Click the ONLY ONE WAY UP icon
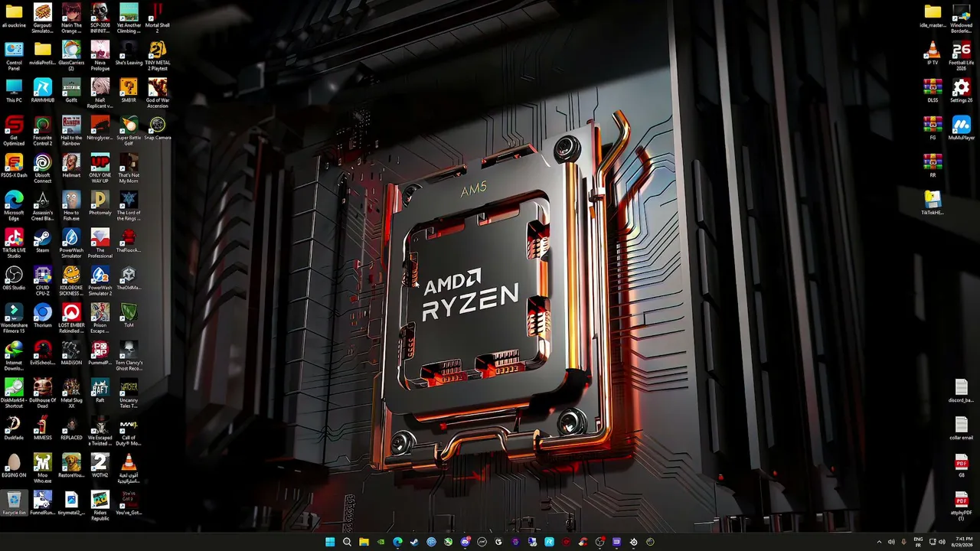 coord(100,168)
